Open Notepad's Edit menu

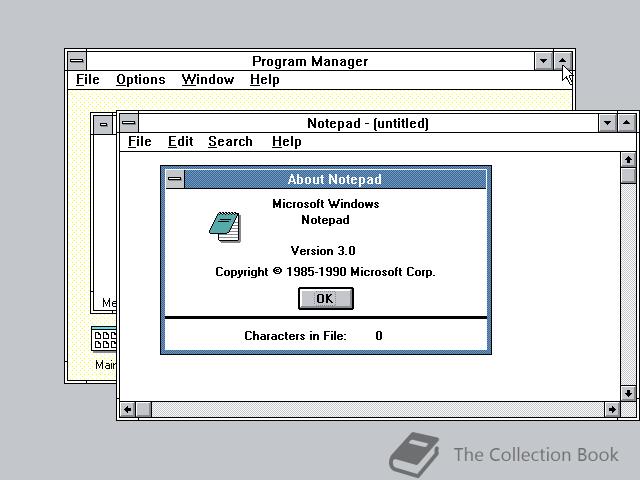pyautogui.click(x=180, y=142)
